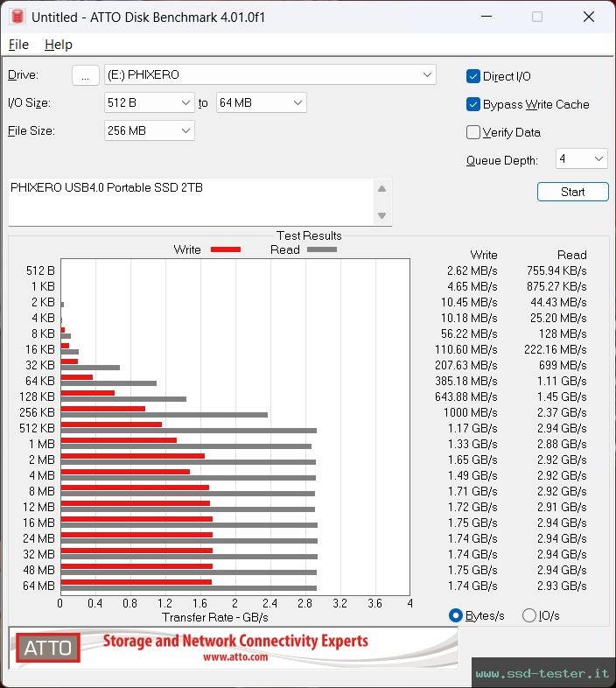616x688 pixels.
Task: Disable the Direct I/O checkbox
Action: pos(473,76)
